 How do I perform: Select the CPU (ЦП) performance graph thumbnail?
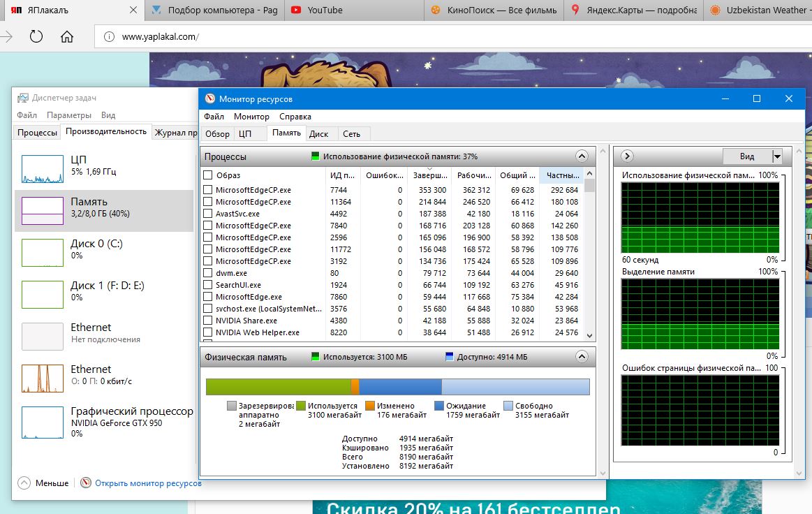[42, 168]
